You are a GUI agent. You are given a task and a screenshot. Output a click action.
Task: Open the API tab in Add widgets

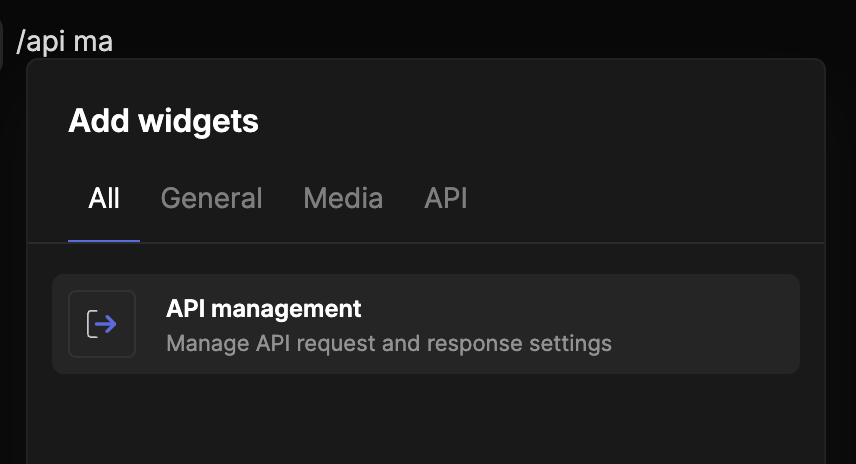pyautogui.click(x=445, y=198)
